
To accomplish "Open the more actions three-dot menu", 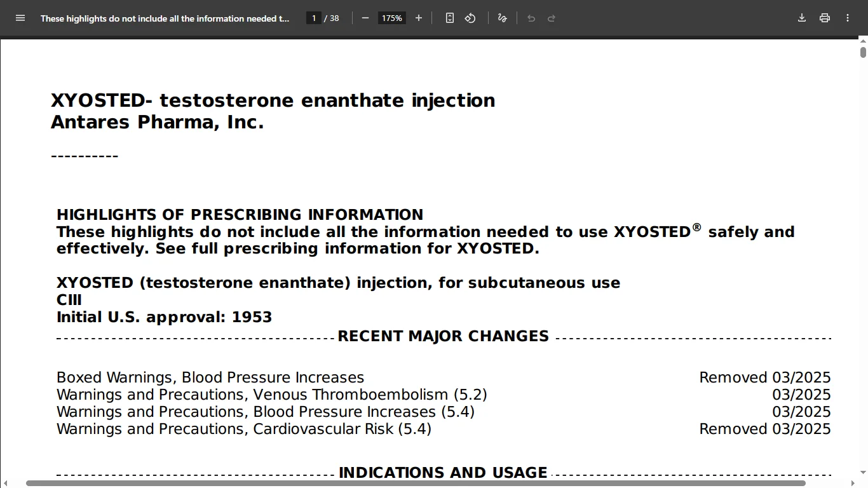I will tap(848, 18).
